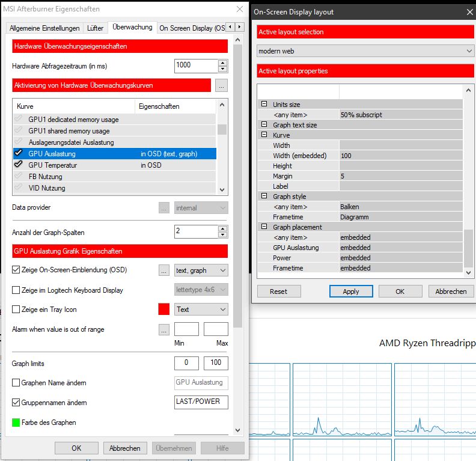This screenshot has width=476, height=461.
Task: Collapse the Graph style group
Action: click(264, 196)
